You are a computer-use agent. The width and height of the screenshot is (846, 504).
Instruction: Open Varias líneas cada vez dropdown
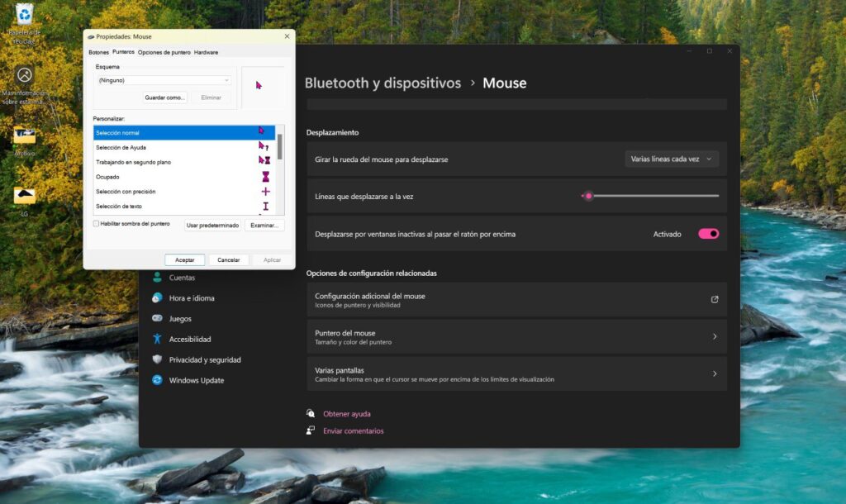[671, 159]
